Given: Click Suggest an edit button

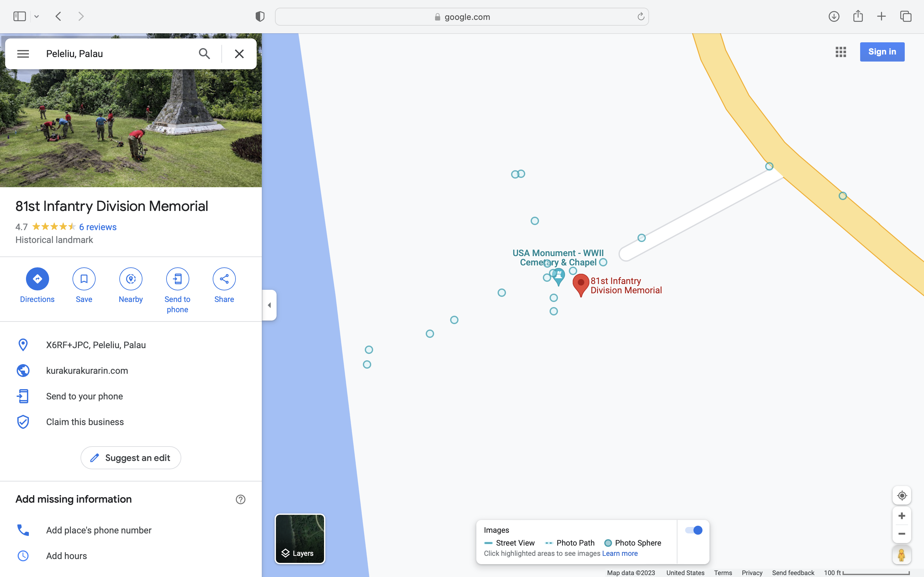Looking at the screenshot, I should 131,457.
